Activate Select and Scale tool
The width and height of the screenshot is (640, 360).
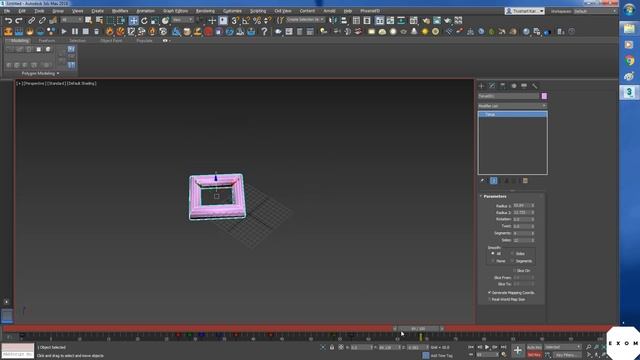(x=154, y=20)
